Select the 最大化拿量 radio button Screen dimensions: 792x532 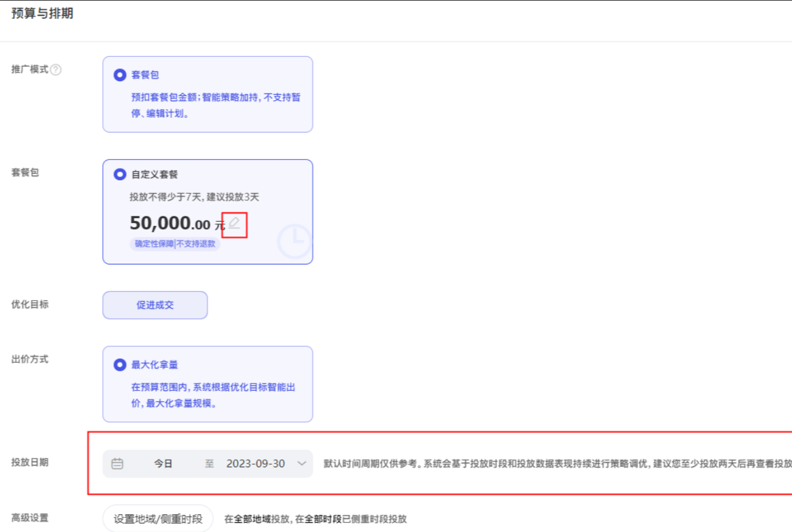coord(120,365)
